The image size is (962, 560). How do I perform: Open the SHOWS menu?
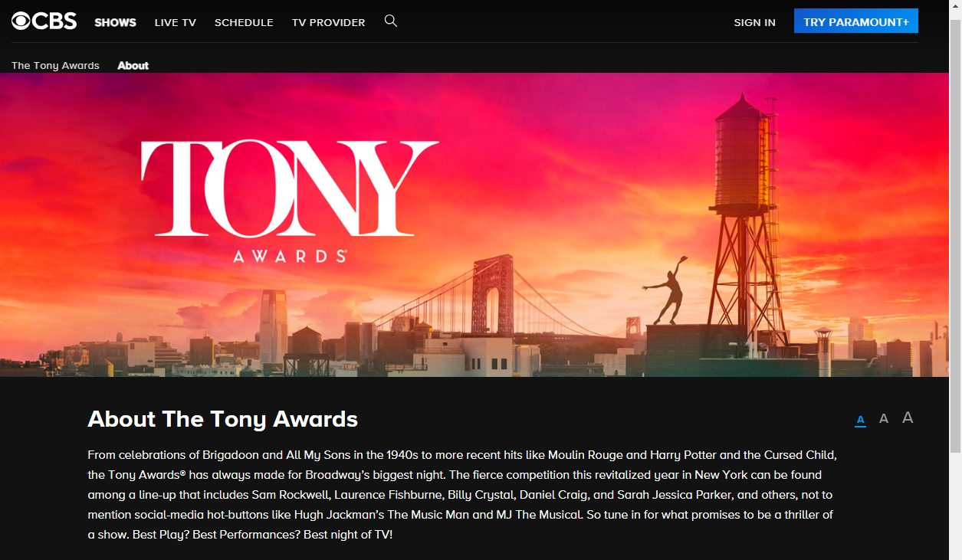click(114, 22)
